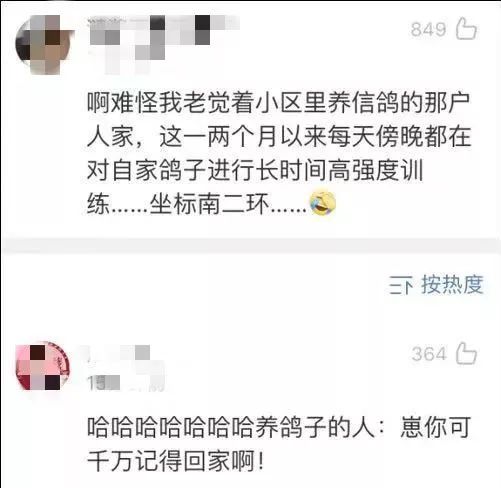Click the sort icon before 按热度

(x=401, y=285)
